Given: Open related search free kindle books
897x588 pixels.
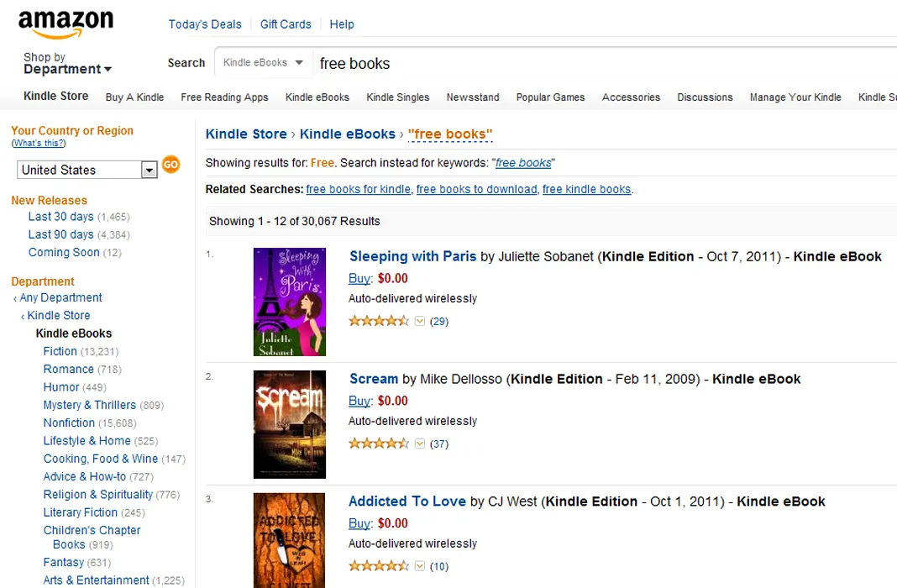Looking at the screenshot, I should (586, 189).
